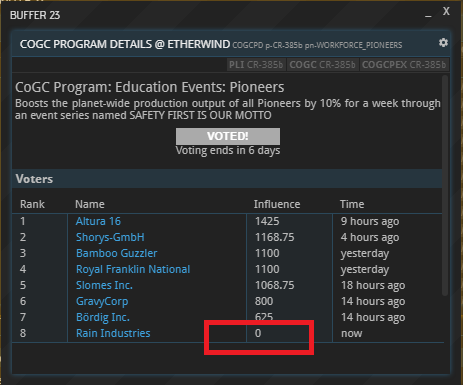The image size is (463, 385).
Task: Click the 'COGC PROGRAM DETAILS @ ETHERWIND' title
Action: [125, 44]
